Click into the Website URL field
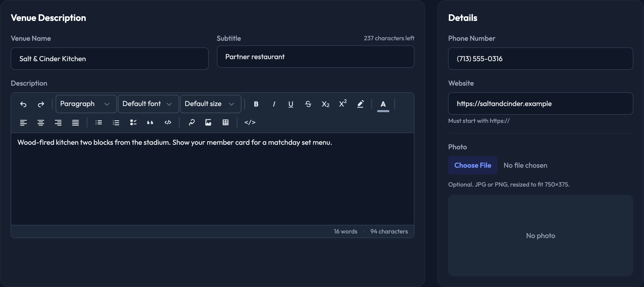Viewport: 644px width, 287px height. [x=540, y=103]
